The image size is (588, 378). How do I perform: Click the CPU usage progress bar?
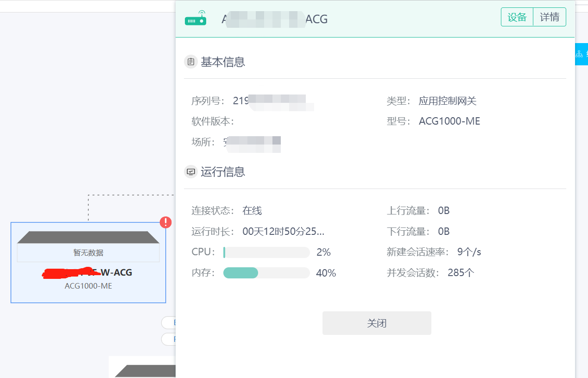click(x=266, y=252)
